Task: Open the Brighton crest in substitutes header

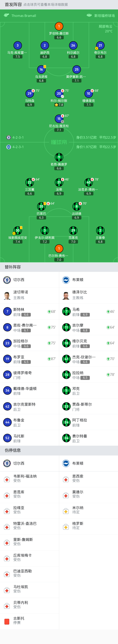Action: (66, 280)
